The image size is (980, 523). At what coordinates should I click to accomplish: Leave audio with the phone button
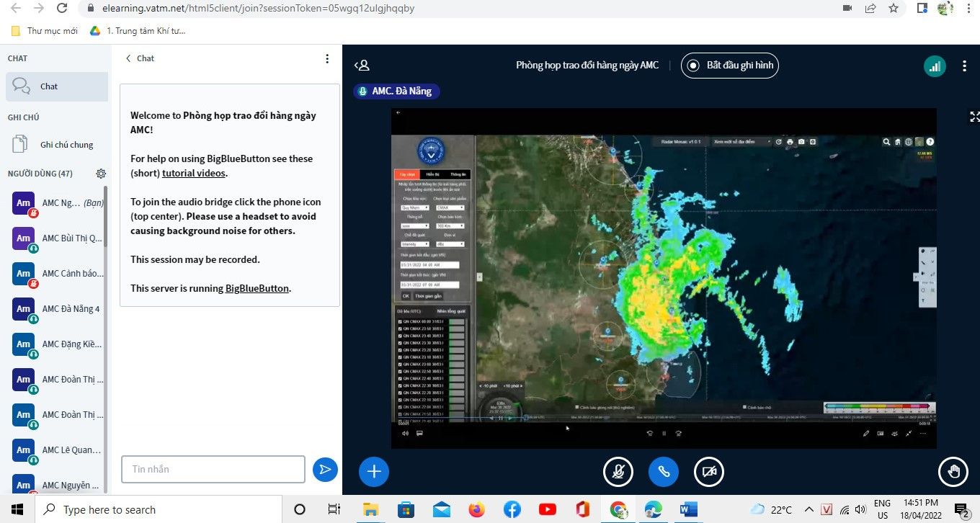coord(664,472)
